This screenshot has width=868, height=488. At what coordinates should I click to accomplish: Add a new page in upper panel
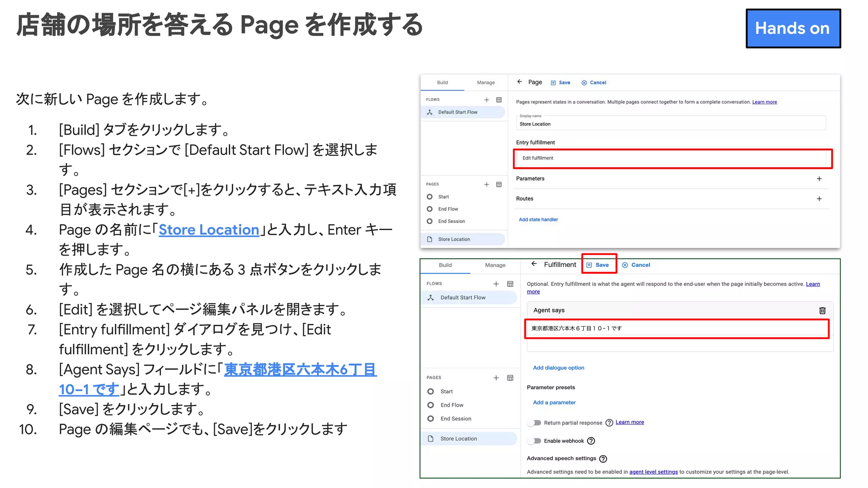click(487, 184)
